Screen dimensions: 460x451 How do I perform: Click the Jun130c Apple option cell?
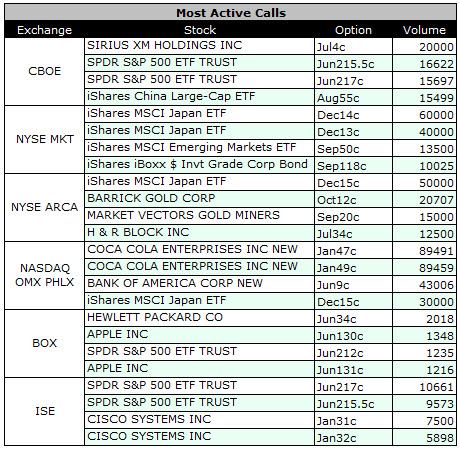pyautogui.click(x=353, y=335)
